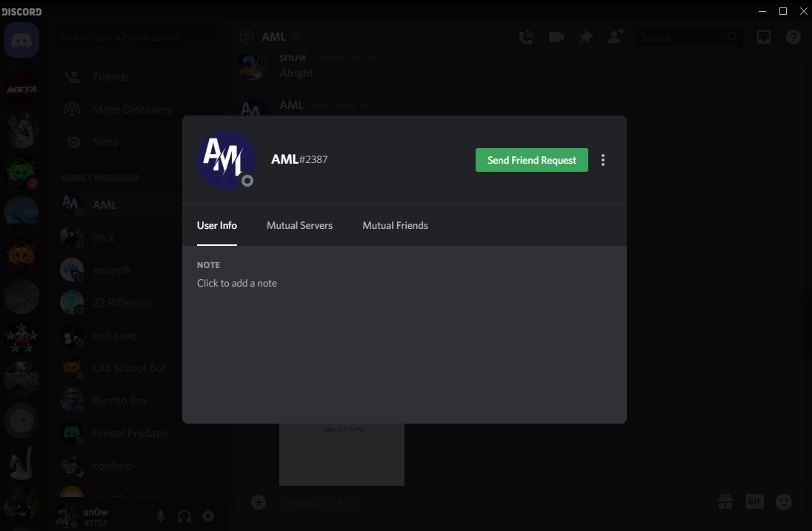Open the three stars server icon
This screenshot has height=531, width=812.
(x=21, y=338)
